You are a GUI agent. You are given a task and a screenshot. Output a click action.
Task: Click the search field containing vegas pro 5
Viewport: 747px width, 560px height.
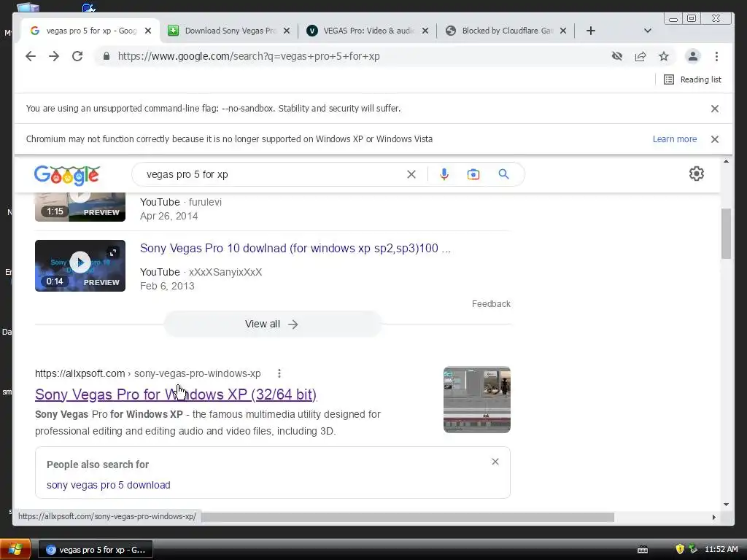pyautogui.click(x=271, y=174)
